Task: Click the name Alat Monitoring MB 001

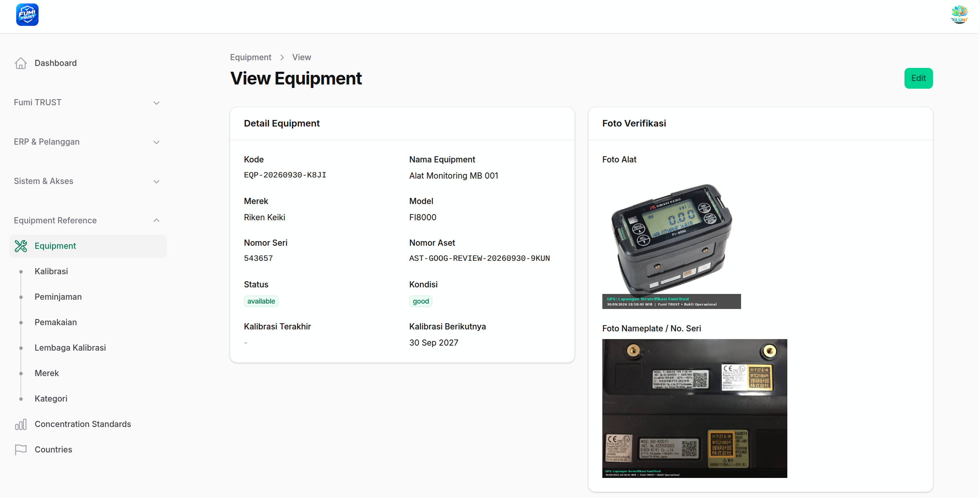Action: [x=454, y=176]
